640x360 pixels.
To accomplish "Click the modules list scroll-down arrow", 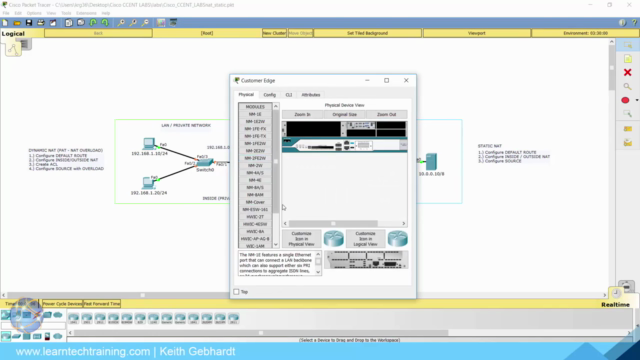I will click(276, 244).
